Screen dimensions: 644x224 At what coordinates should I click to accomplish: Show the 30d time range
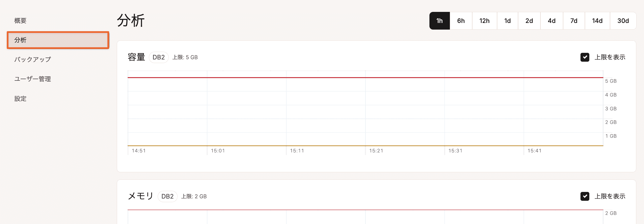coord(623,21)
